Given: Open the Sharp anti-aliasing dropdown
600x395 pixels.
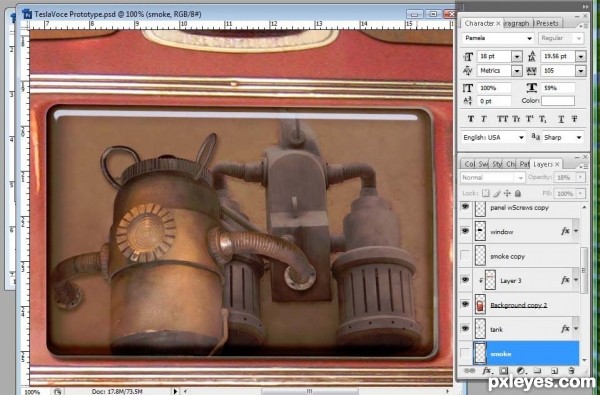Looking at the screenshot, I should [562, 137].
